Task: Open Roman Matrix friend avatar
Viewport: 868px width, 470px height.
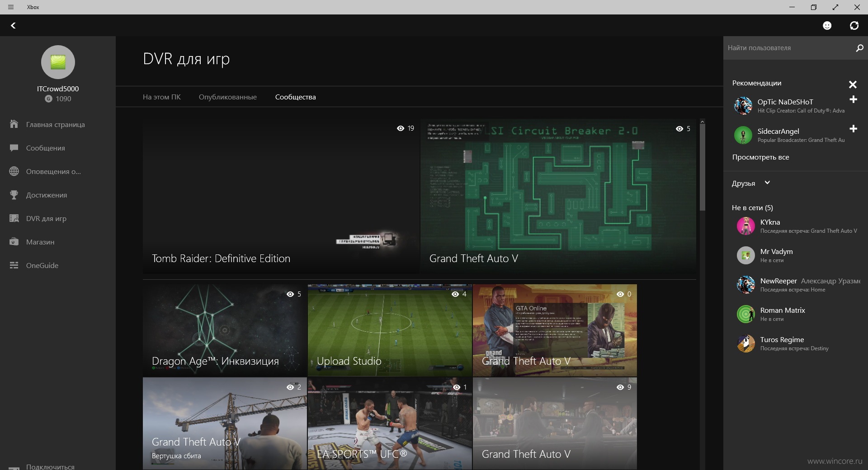Action: click(x=745, y=314)
